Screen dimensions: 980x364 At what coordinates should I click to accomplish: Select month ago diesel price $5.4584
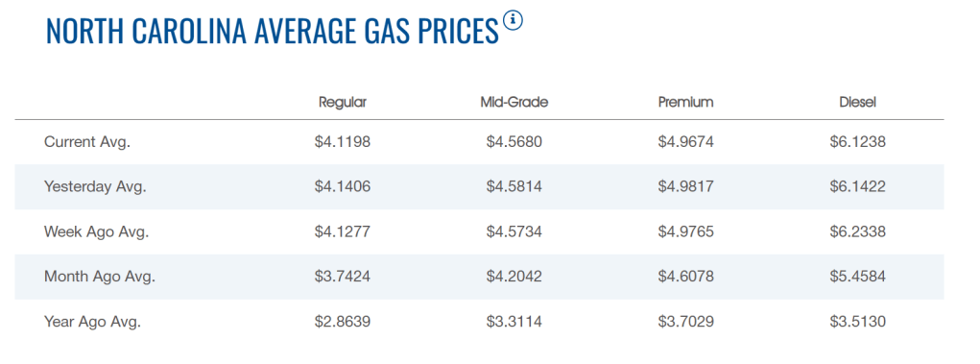click(x=857, y=277)
